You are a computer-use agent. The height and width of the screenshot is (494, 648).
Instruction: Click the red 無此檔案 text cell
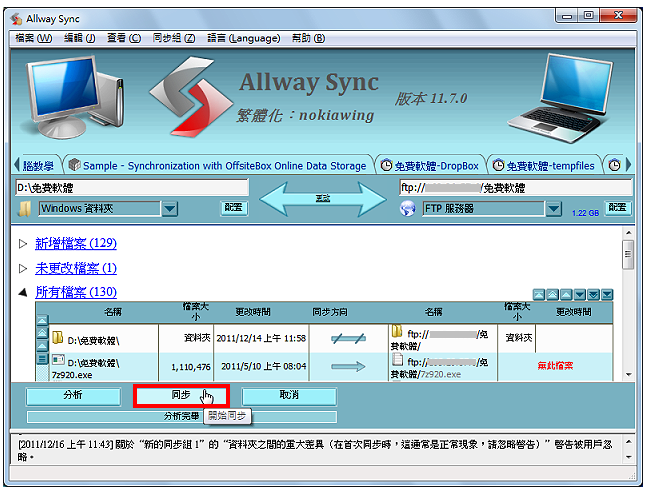(555, 366)
